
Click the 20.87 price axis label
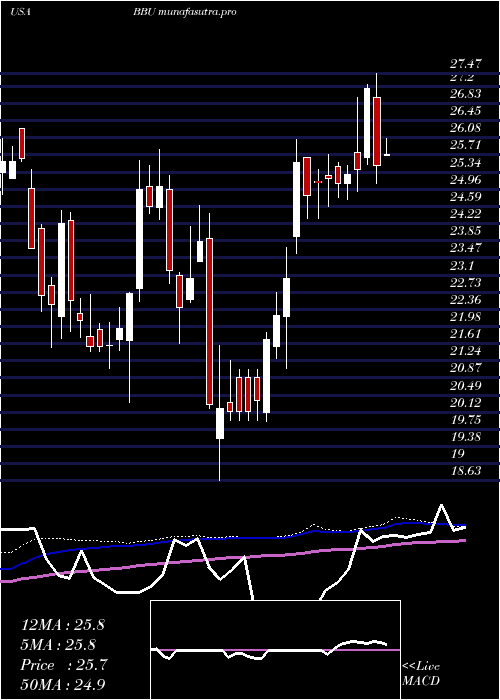466,368
